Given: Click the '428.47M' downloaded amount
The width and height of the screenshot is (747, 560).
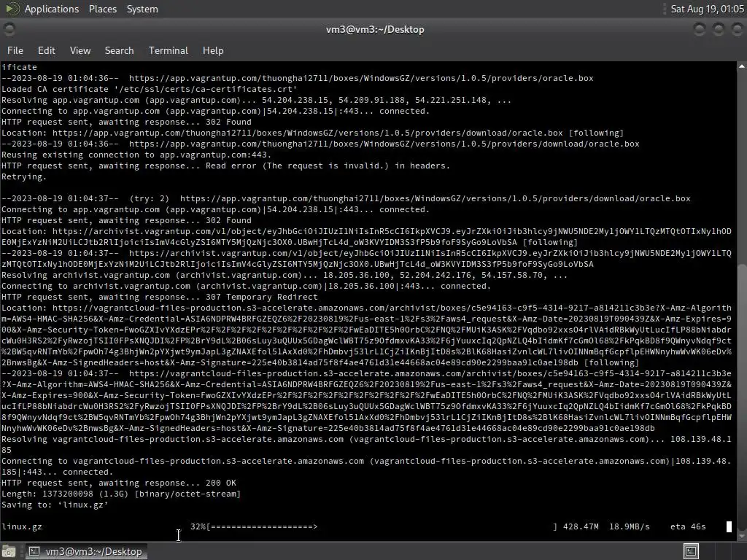Looking at the screenshot, I should coord(581,526).
